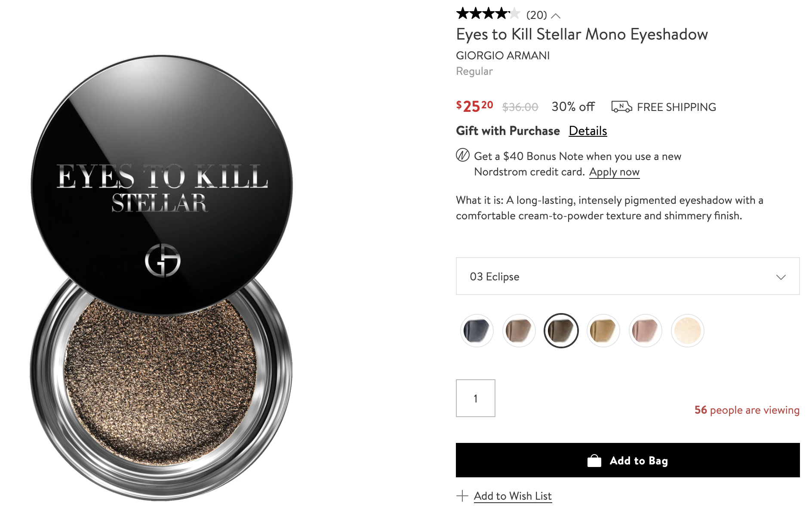Click the Nordstrom N circle icon
Screen dimensions: 812x510
coord(463,155)
